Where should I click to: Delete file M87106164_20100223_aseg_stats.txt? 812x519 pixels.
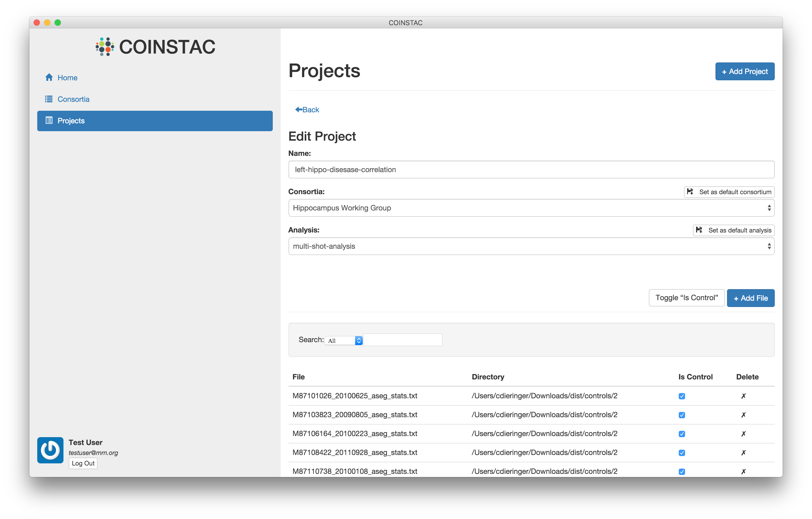(x=743, y=434)
